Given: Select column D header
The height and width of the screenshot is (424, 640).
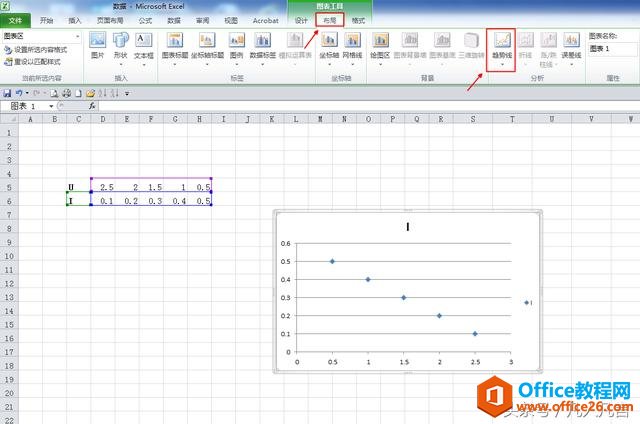Looking at the screenshot, I should tap(103, 119).
